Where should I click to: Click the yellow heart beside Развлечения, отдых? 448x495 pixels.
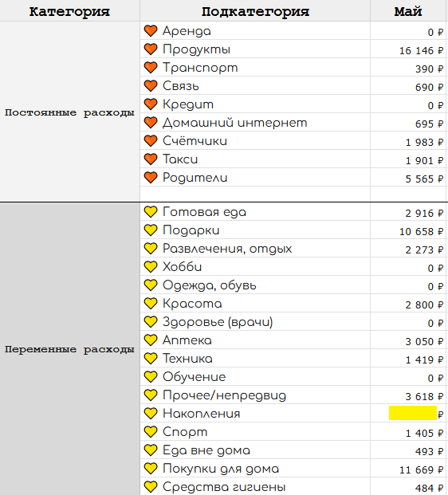(151, 249)
